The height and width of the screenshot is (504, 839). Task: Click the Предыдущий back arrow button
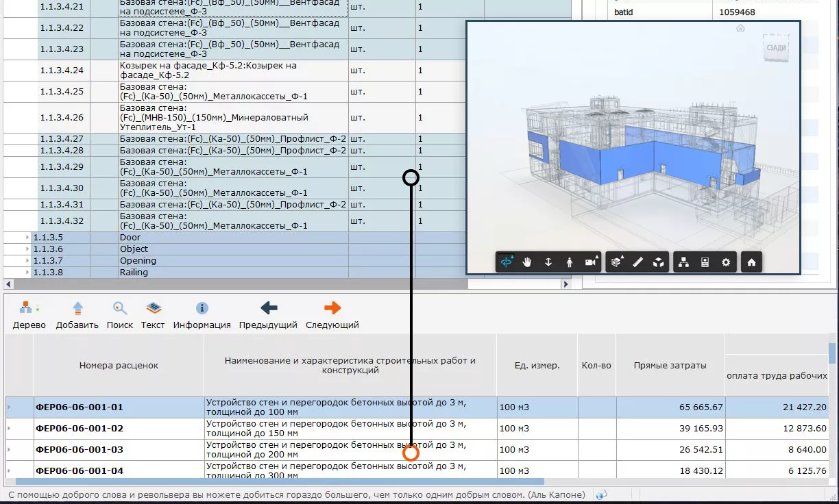pyautogui.click(x=269, y=315)
